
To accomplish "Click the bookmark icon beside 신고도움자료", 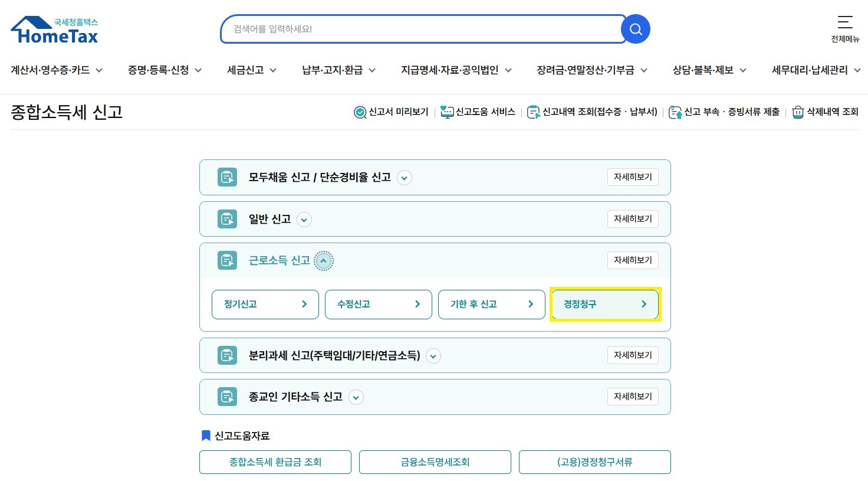I will [205, 436].
